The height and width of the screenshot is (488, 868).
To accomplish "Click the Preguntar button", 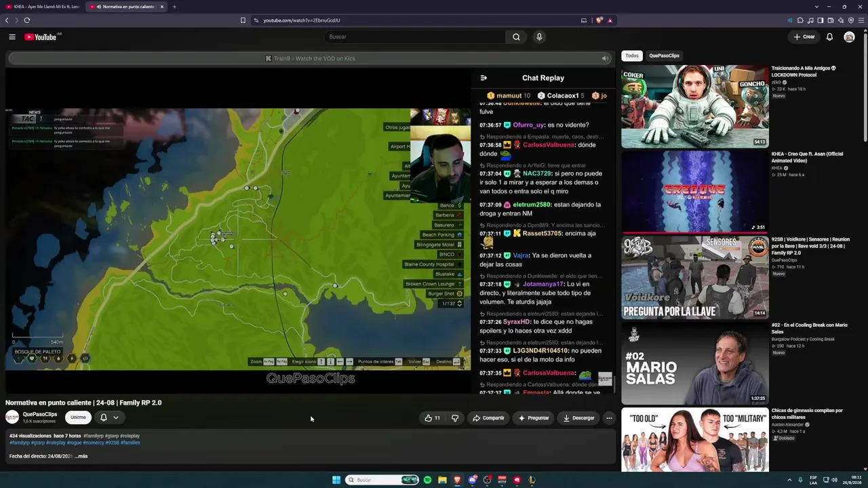I will [534, 418].
